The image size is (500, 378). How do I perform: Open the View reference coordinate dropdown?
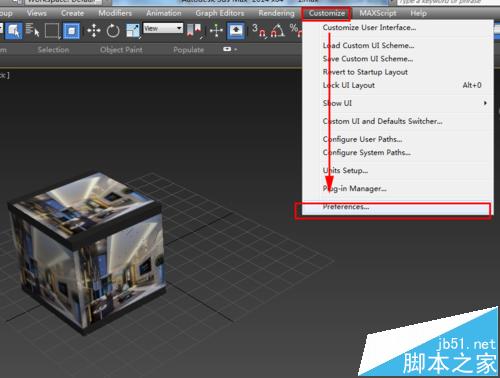click(x=163, y=28)
